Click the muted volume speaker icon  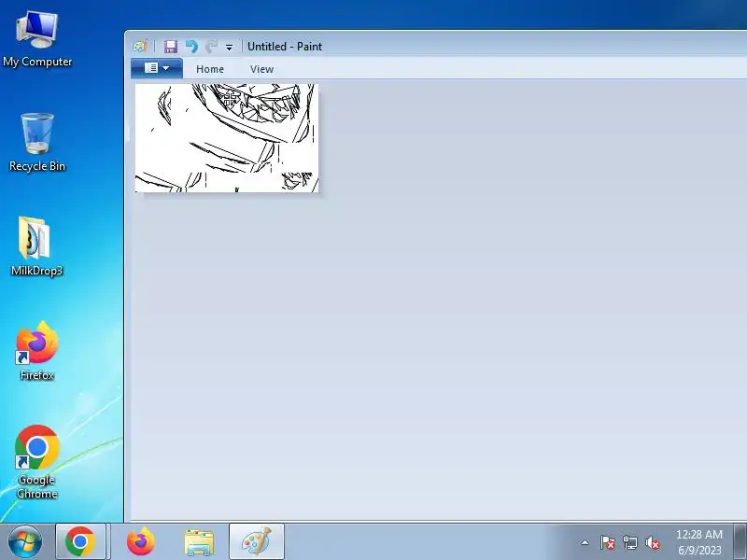(653, 542)
